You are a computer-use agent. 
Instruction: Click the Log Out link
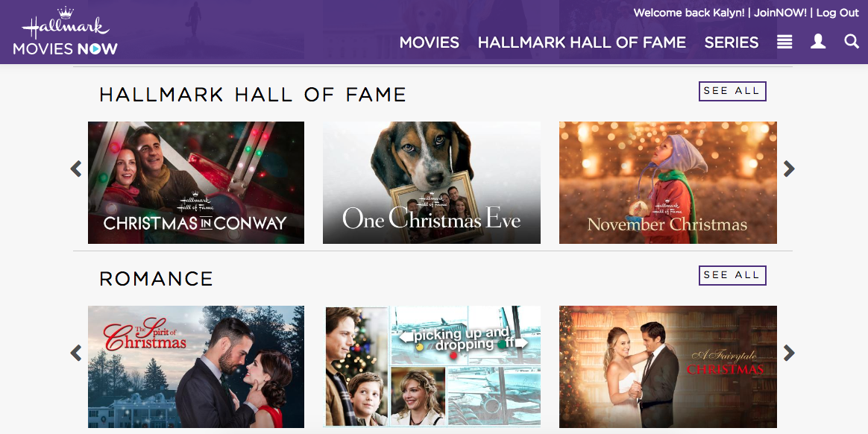(837, 13)
